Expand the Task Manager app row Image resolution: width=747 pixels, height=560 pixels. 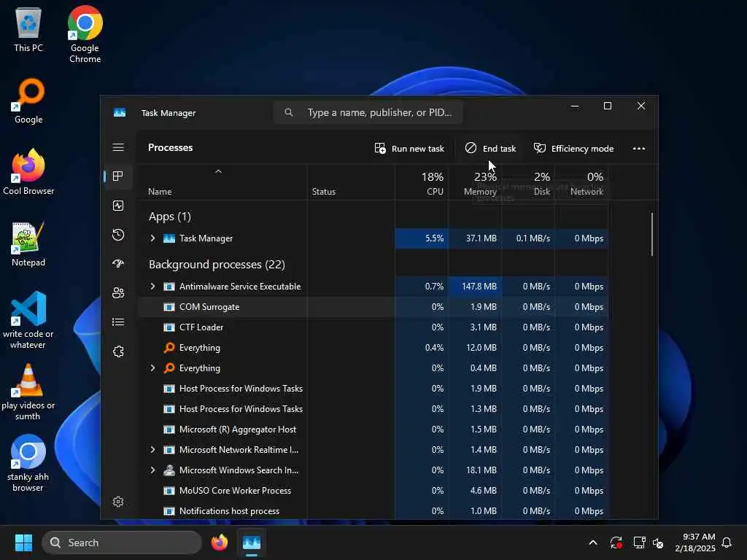coord(152,238)
